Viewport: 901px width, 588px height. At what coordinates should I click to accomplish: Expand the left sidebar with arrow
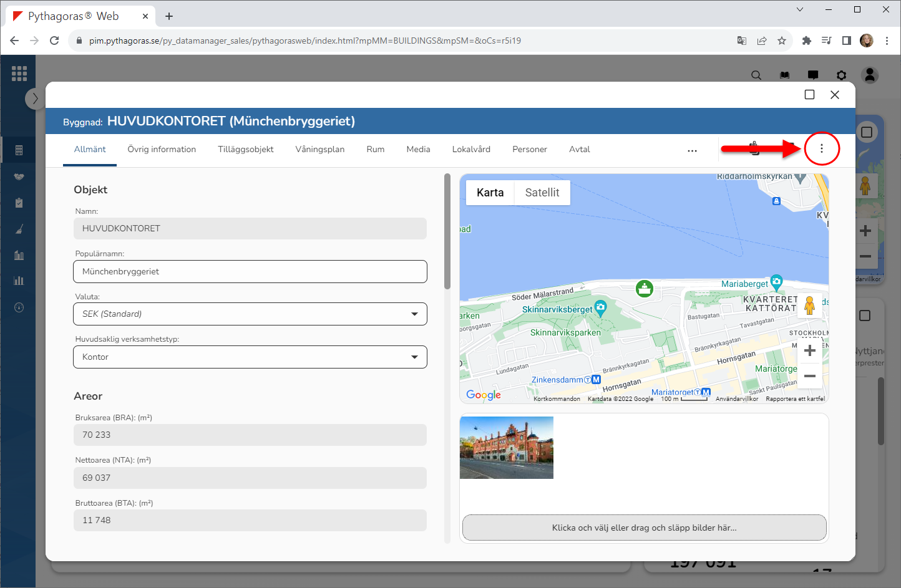[35, 99]
